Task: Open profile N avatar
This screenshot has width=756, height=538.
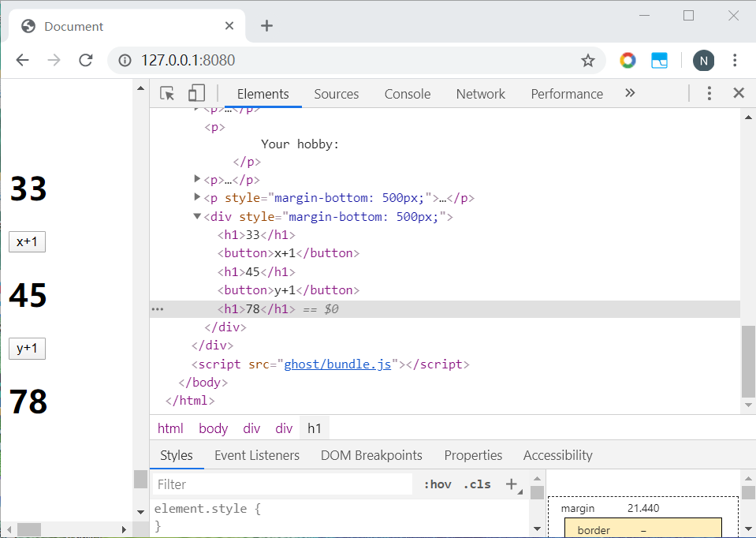Action: click(703, 61)
